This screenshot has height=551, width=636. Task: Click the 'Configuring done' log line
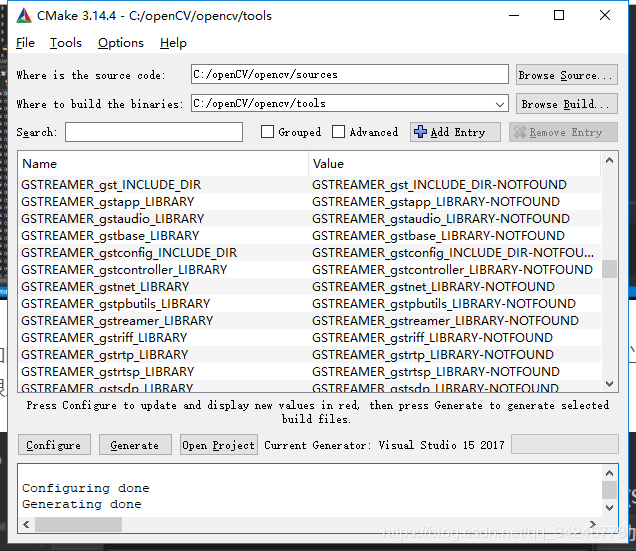pos(86,488)
